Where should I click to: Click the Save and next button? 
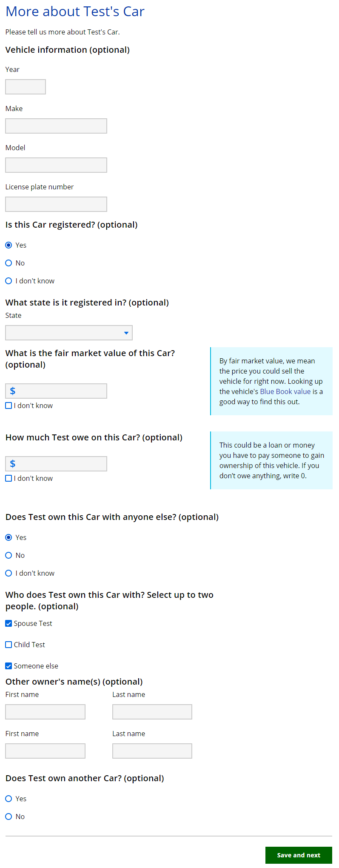(x=299, y=855)
